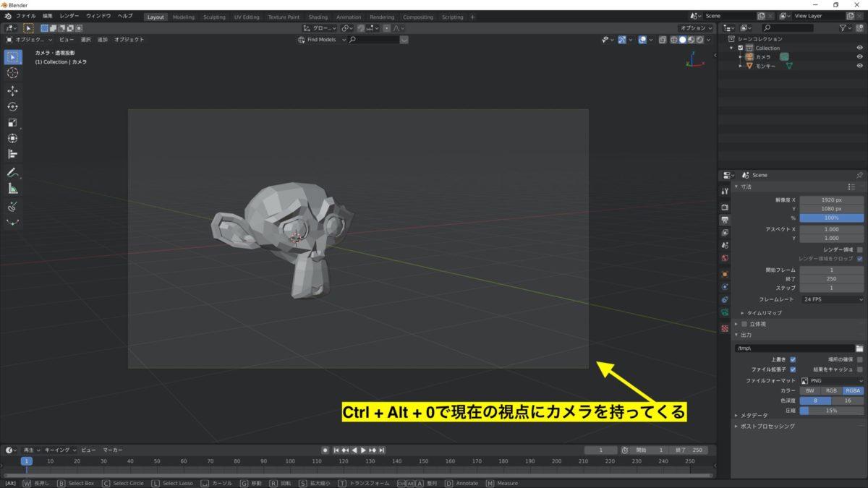Image resolution: width=868 pixels, height=488 pixels.
Task: Select the Measure tool
Action: pyautogui.click(x=12, y=189)
